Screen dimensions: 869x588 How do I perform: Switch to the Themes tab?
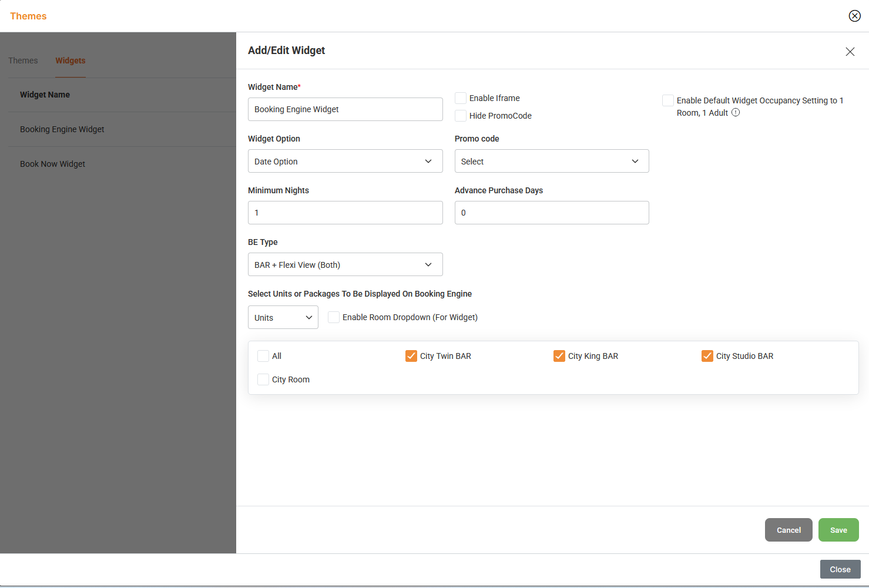[23, 61]
